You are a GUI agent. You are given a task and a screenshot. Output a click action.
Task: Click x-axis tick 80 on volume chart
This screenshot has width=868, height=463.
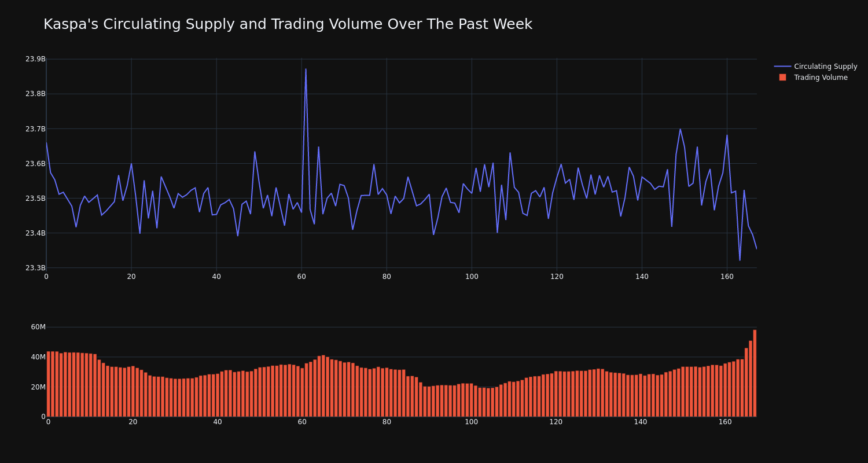387,422
